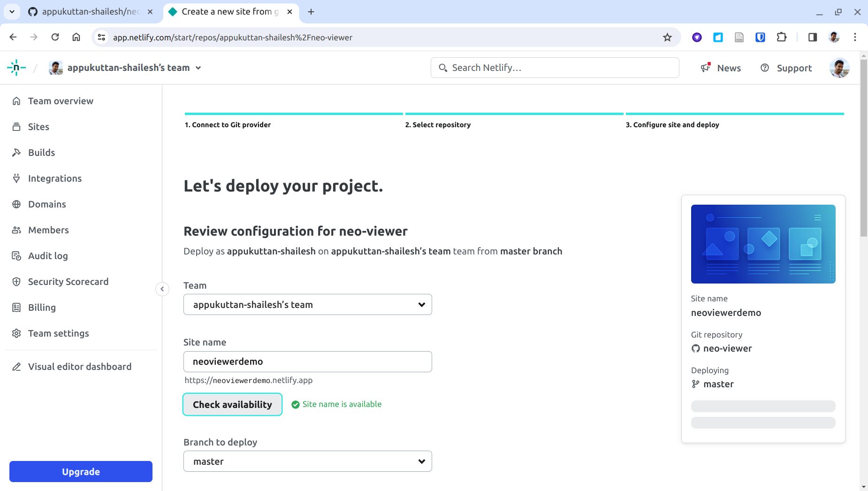
Task: Open the Netlify News notifications
Action: (721, 68)
